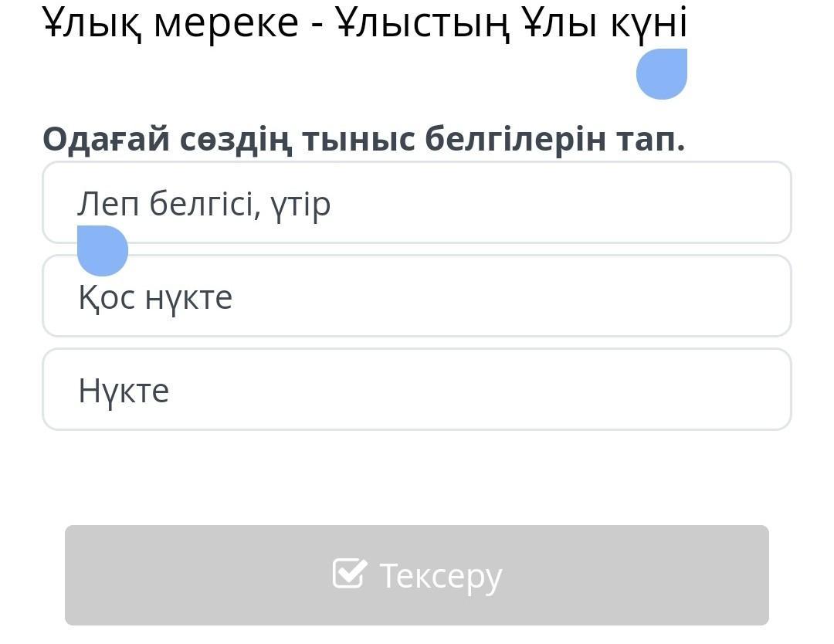Image resolution: width=834 pixels, height=644 pixels.
Task: Tap the heading Ұлық мереке - Ұлыстың Ұлы күні
Action: [364, 23]
